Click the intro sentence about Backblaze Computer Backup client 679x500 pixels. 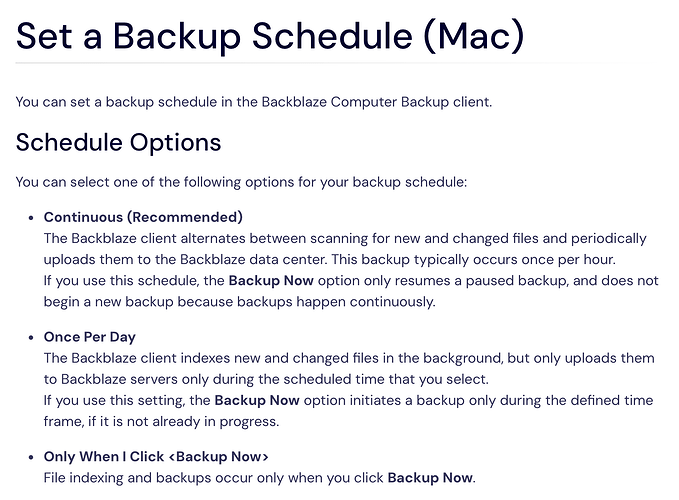click(254, 102)
